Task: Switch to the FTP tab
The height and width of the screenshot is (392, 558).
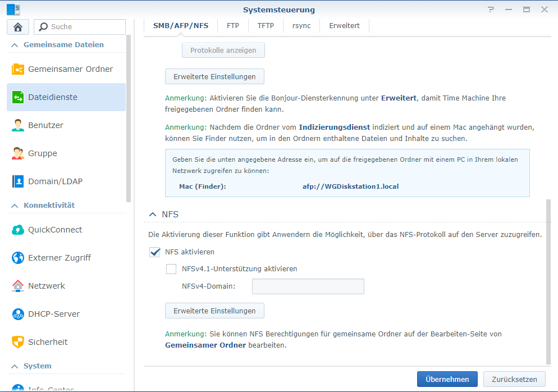Action: 233,25
